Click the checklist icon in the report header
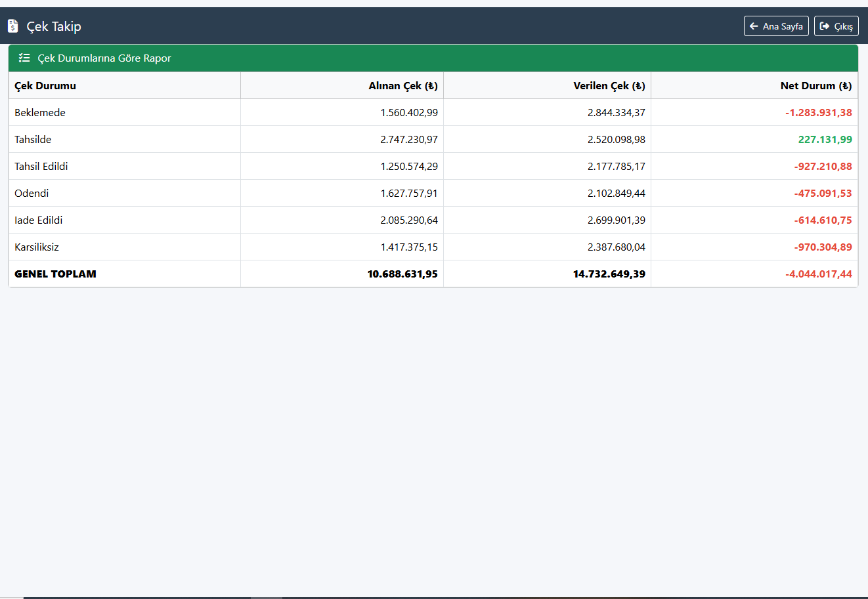 point(24,58)
